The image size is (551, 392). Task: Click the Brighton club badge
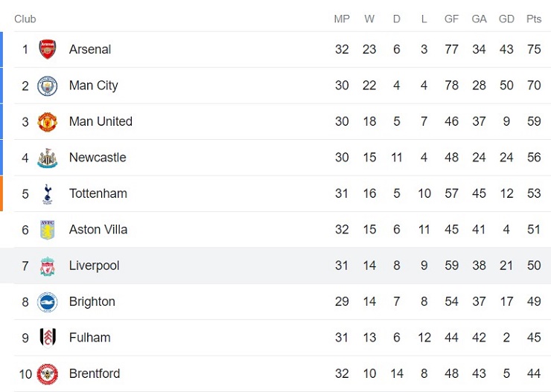pos(48,301)
